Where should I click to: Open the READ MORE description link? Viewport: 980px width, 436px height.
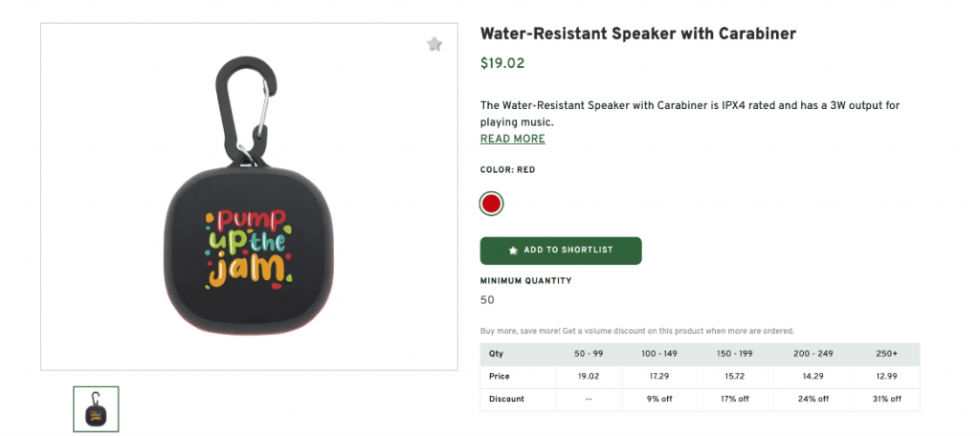tap(512, 139)
